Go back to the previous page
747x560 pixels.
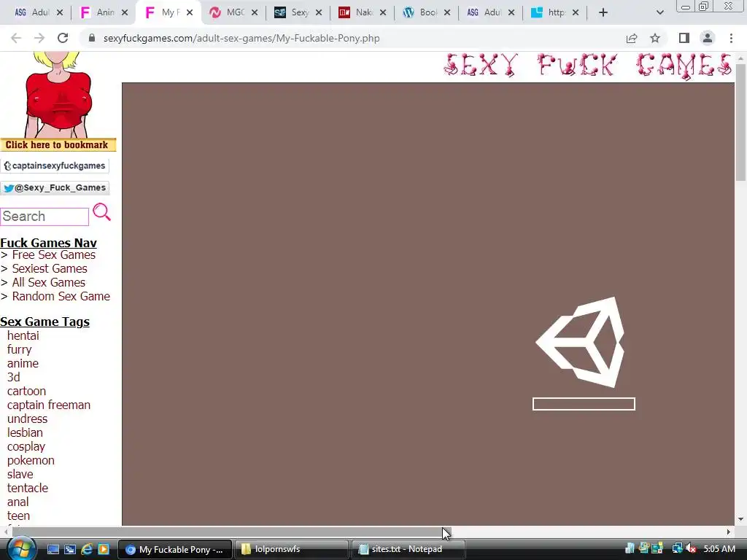16,38
